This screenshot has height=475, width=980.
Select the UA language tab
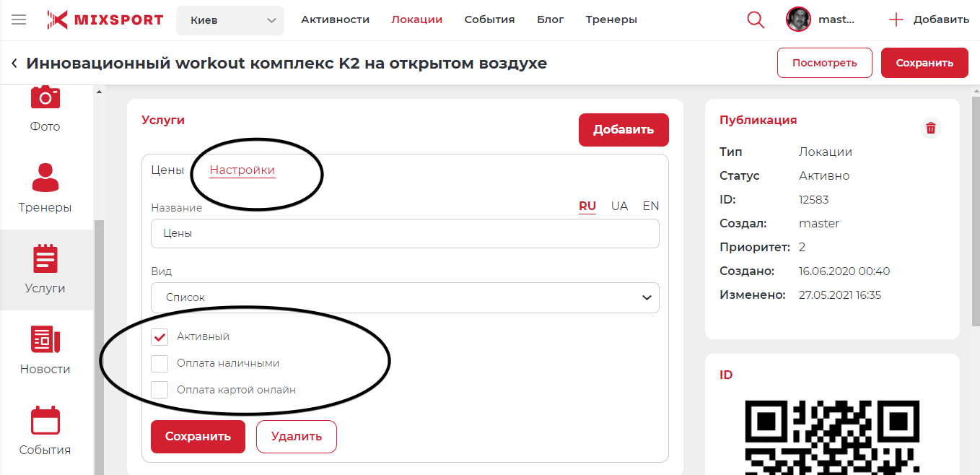point(619,206)
